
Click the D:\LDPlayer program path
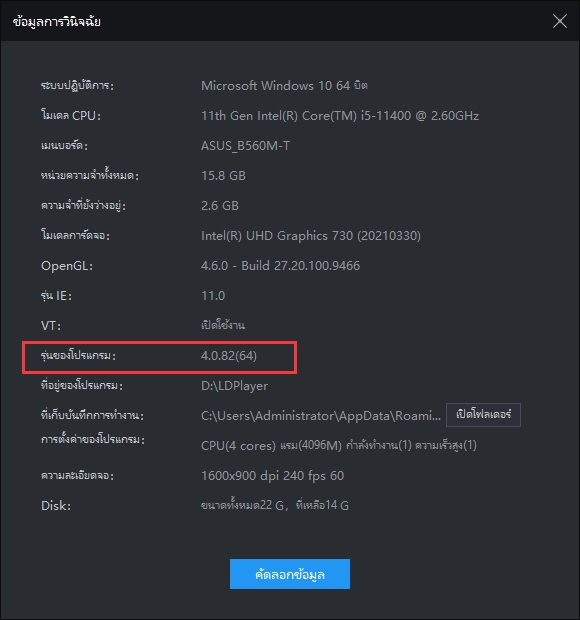[x=234, y=386]
